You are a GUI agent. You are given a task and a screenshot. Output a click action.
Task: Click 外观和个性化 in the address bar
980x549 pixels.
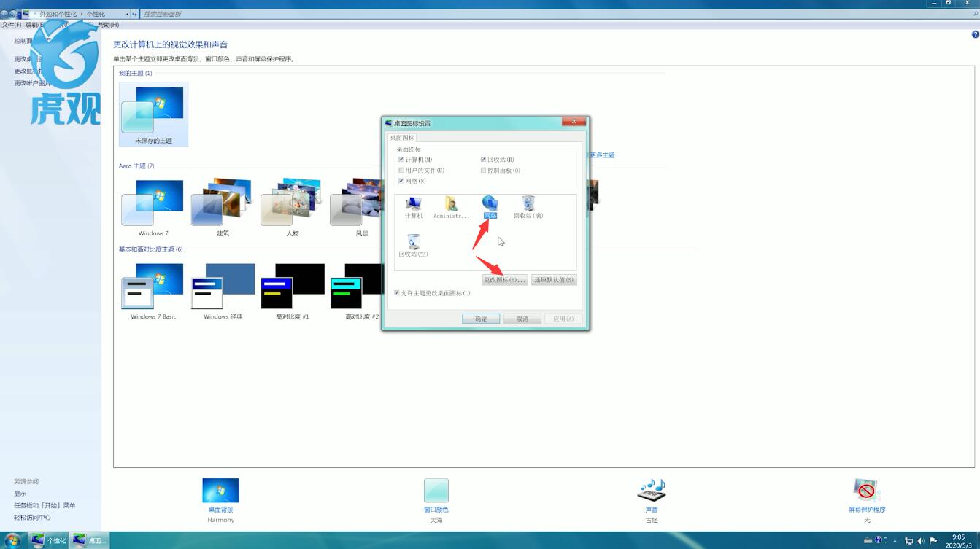tap(58, 14)
